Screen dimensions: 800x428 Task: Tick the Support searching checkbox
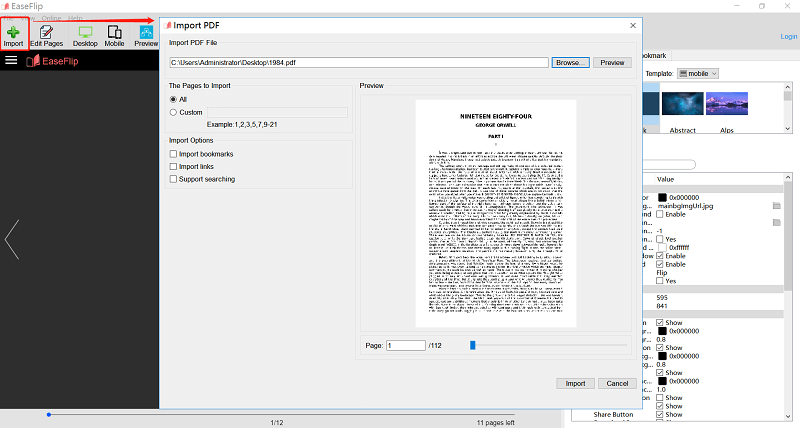[173, 180]
